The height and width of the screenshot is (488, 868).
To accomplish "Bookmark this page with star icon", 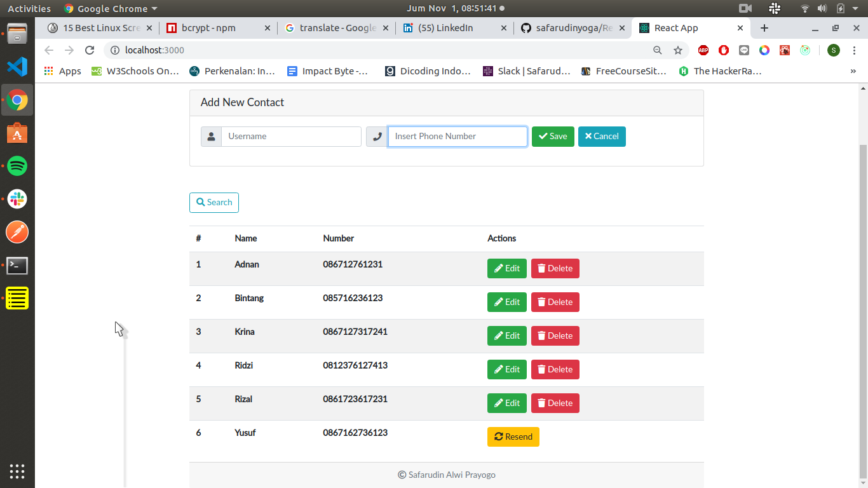I will (678, 50).
